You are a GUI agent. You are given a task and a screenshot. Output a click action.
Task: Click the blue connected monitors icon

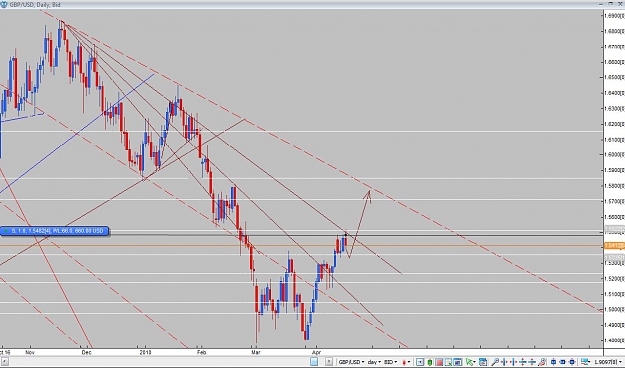(585, 362)
